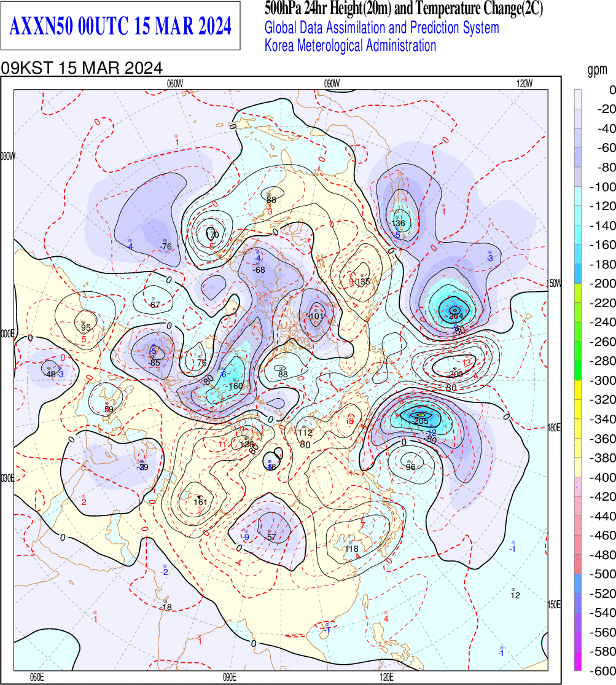The width and height of the screenshot is (616, 685).
Task: Select the Global Data Assimilation and Prediction System text
Action: [382, 28]
